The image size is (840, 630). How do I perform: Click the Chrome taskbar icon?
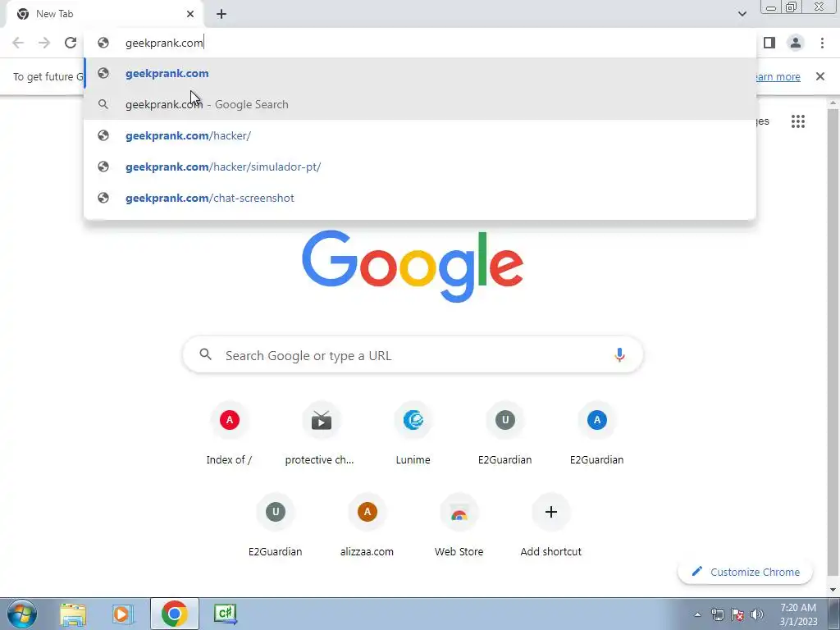pyautogui.click(x=174, y=614)
